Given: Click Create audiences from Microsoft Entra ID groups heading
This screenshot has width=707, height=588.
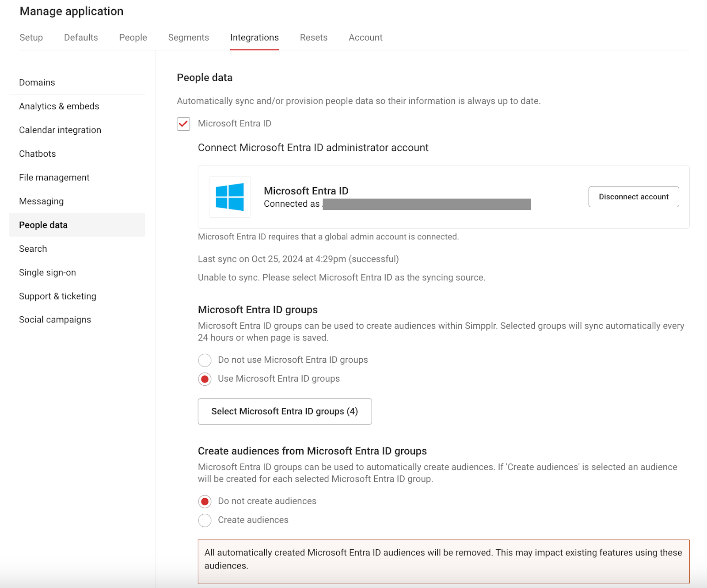Looking at the screenshot, I should 312,451.
